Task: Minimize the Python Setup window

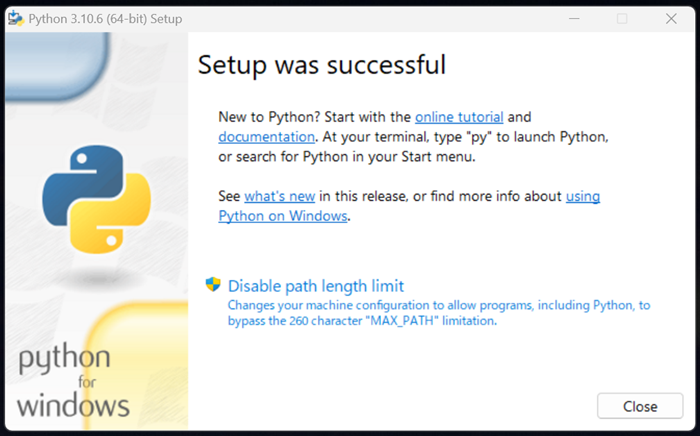Action: 574,19
